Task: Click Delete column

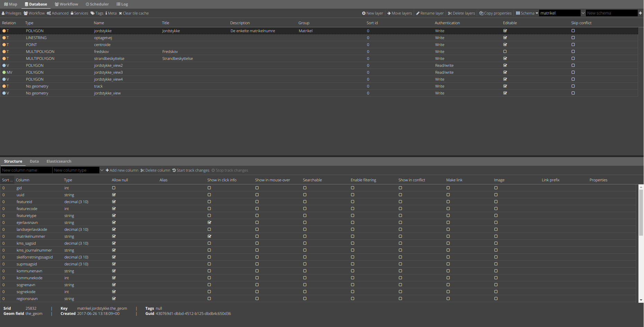Action: pos(155,170)
